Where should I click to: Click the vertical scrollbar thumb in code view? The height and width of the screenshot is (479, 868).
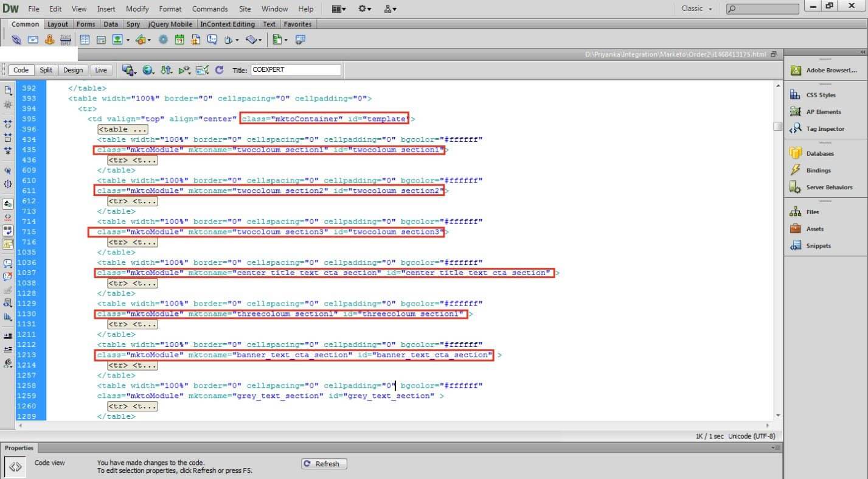pyautogui.click(x=777, y=126)
